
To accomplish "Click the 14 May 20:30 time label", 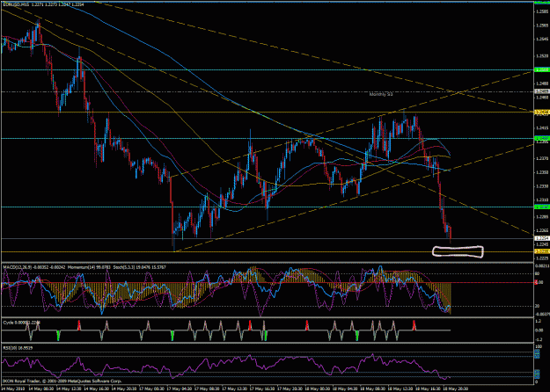I will tap(123, 388).
